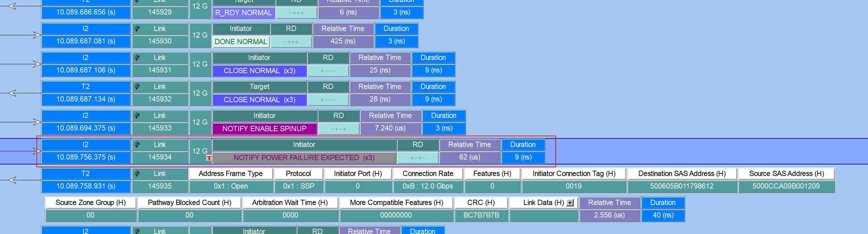Select the CRC value BC7B7B7B
Viewport: 868px width, 234px height.
pos(481,215)
